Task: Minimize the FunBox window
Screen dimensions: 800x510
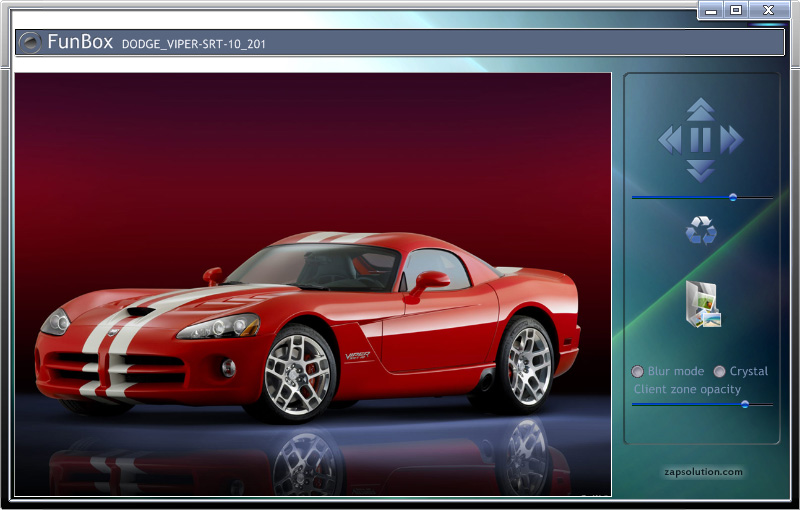Action: [711, 10]
